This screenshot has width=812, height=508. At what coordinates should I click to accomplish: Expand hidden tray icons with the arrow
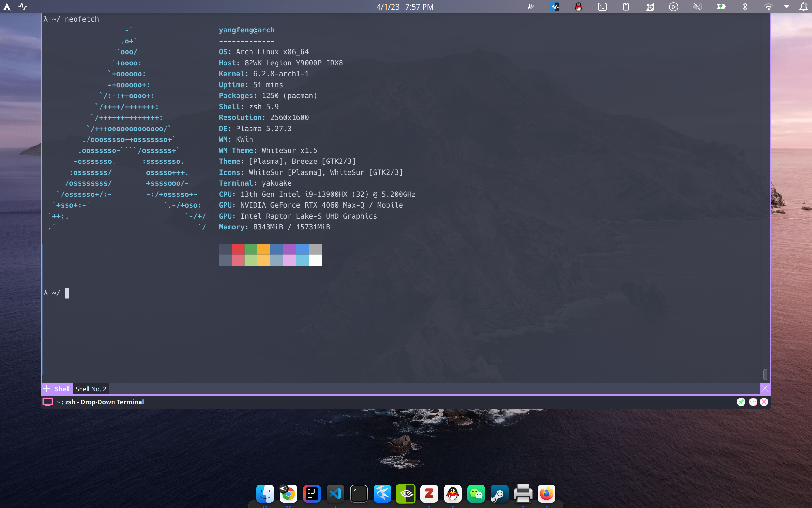[x=787, y=6]
